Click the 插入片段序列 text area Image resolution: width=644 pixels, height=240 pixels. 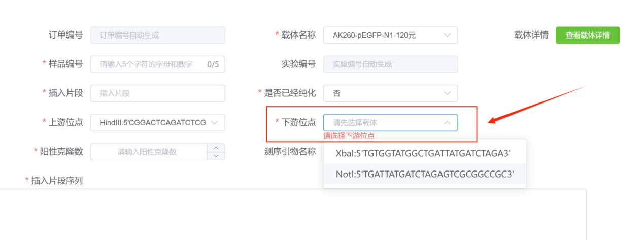click(x=293, y=213)
